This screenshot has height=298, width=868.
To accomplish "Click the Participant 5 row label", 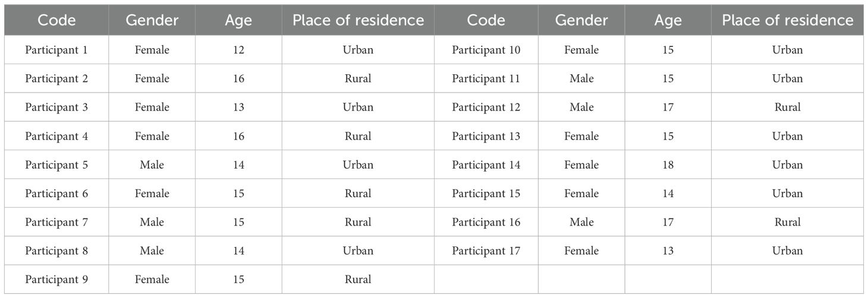I will (56, 165).
